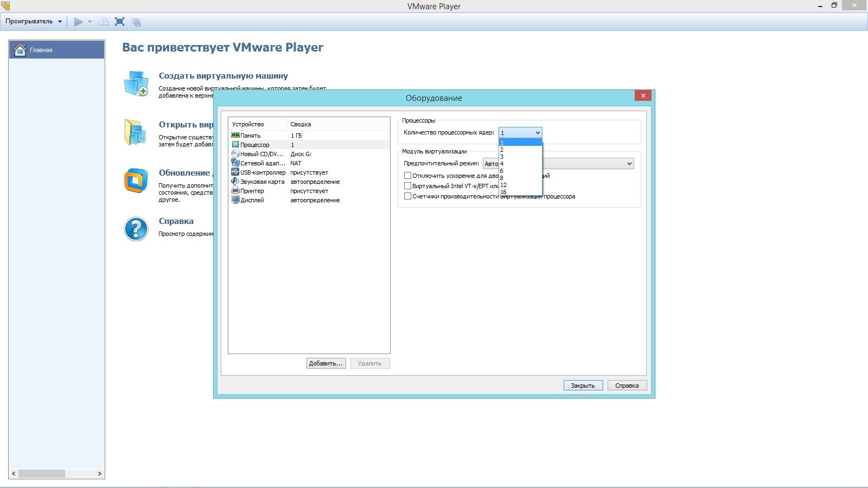Click the VMware update icon
The image size is (868, 488).
coord(136,181)
